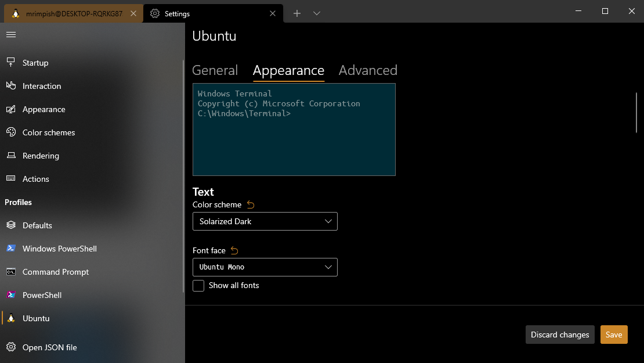This screenshot has width=644, height=363.
Task: Switch to the Advanced tab
Action: pos(368,70)
